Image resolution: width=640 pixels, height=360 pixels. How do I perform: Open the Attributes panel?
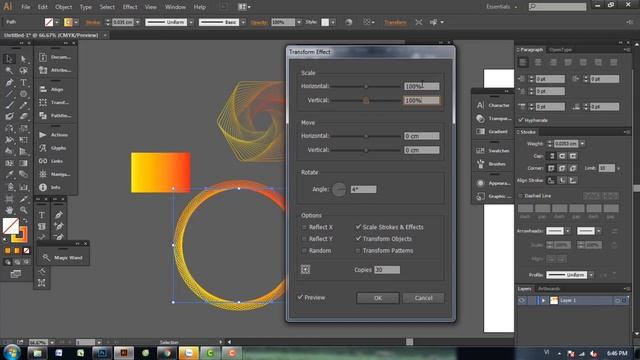[x=55, y=70]
